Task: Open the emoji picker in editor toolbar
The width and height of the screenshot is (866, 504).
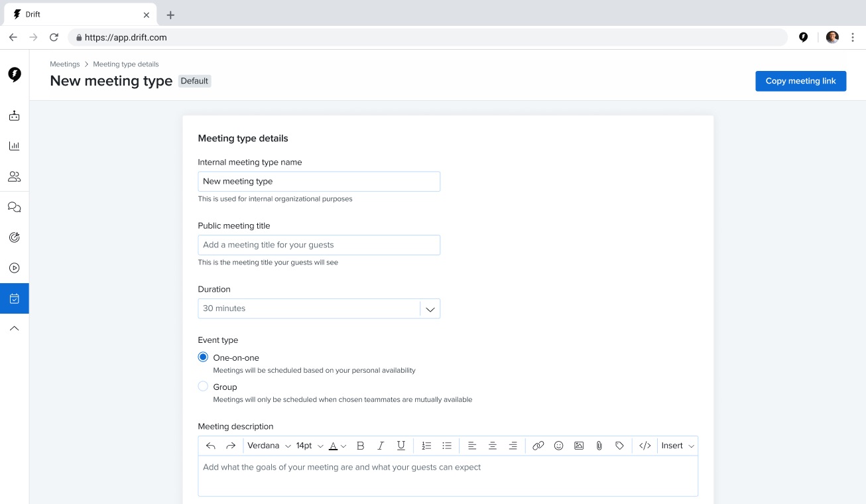Action: click(558, 446)
